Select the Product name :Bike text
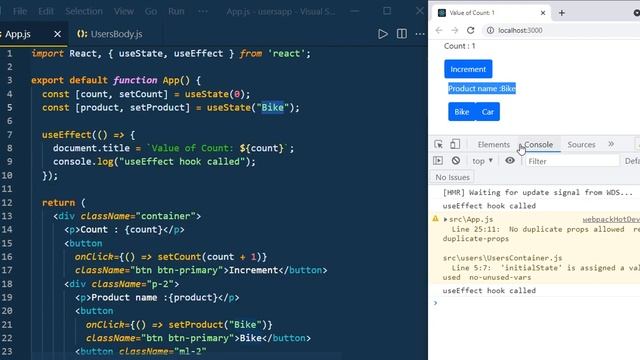Screen dimensions: 640x360 pyautogui.click(x=482, y=89)
